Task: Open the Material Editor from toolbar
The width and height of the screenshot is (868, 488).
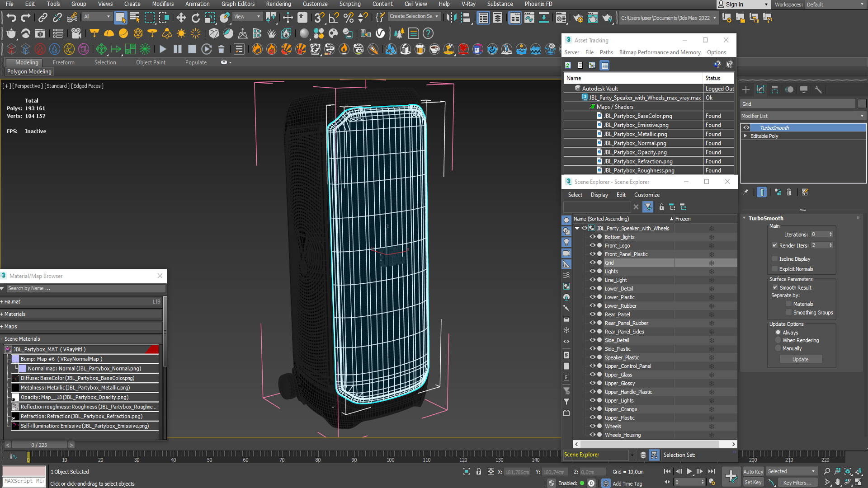Action: pos(561,18)
